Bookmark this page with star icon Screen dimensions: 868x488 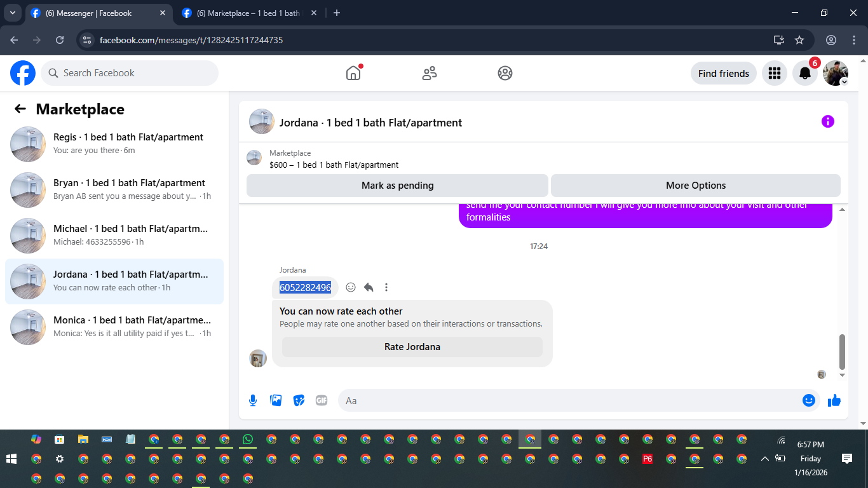coord(799,40)
